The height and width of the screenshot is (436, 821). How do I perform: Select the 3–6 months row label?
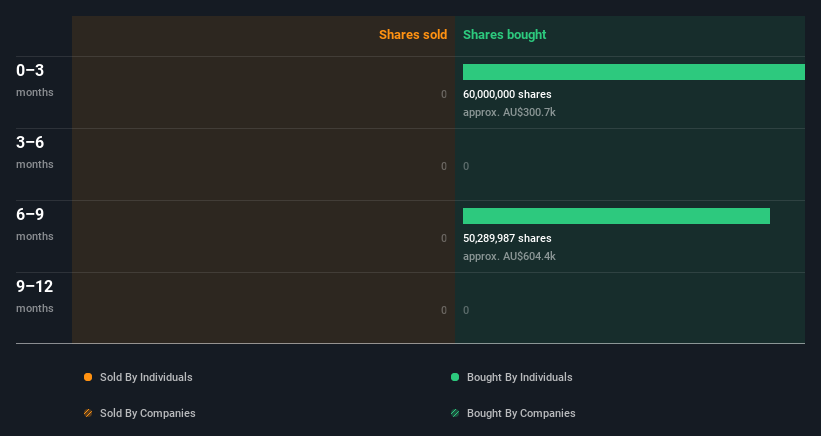(35, 152)
